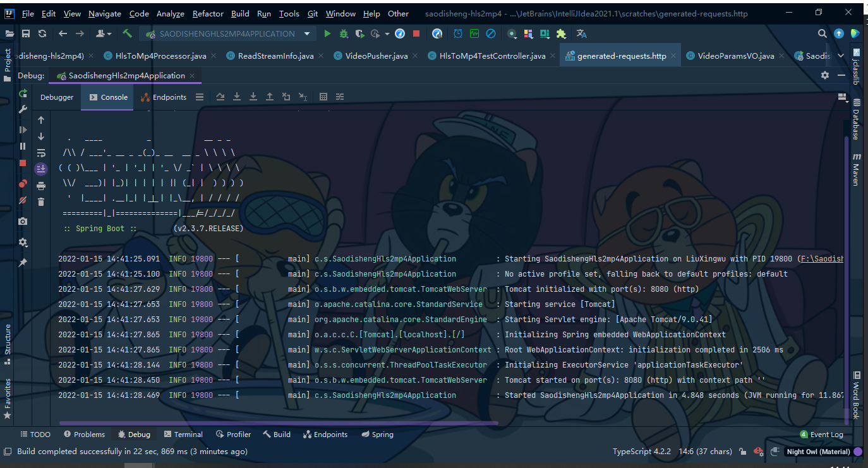The image size is (868, 468).
Task: Open Maven side panel
Action: click(857, 169)
